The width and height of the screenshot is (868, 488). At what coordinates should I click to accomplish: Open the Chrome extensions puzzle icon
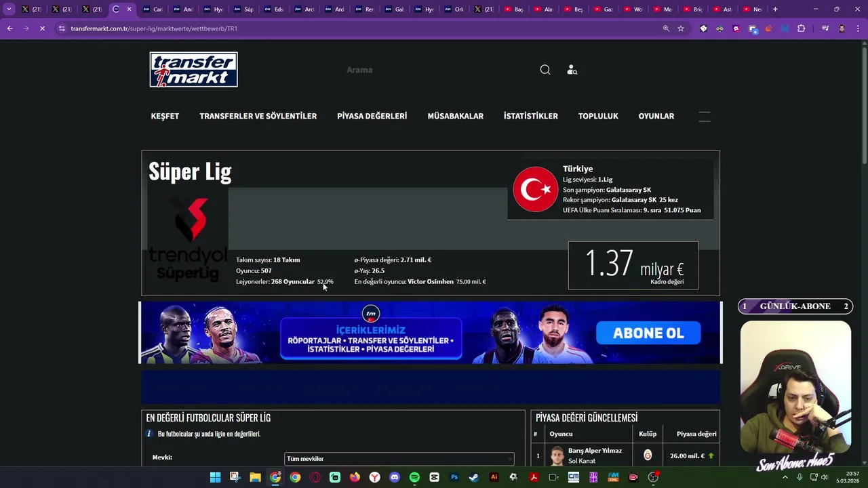click(x=802, y=28)
